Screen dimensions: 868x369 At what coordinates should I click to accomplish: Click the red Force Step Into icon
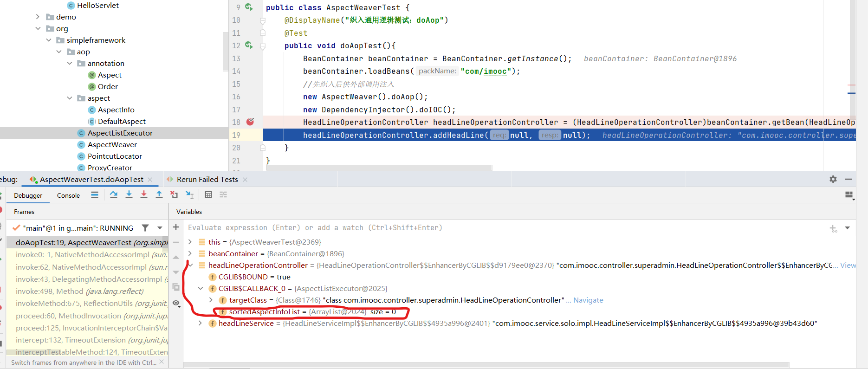click(x=144, y=195)
